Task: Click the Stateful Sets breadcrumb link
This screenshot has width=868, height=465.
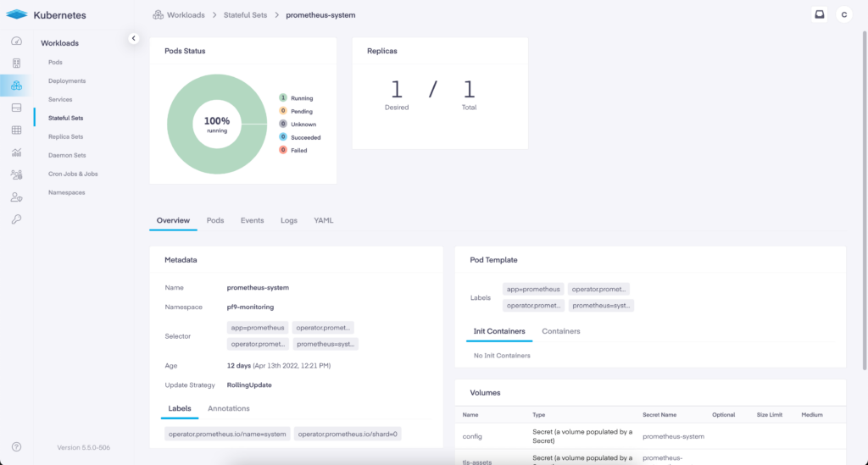Action: [x=245, y=15]
